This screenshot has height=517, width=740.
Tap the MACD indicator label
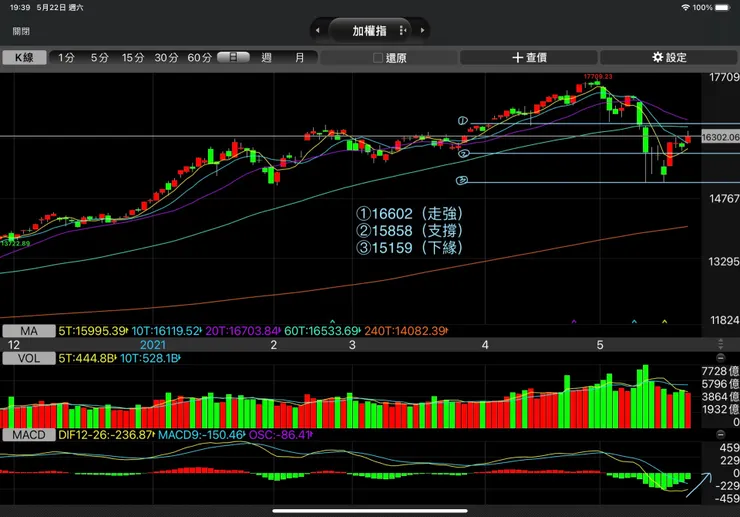pyautogui.click(x=29, y=435)
